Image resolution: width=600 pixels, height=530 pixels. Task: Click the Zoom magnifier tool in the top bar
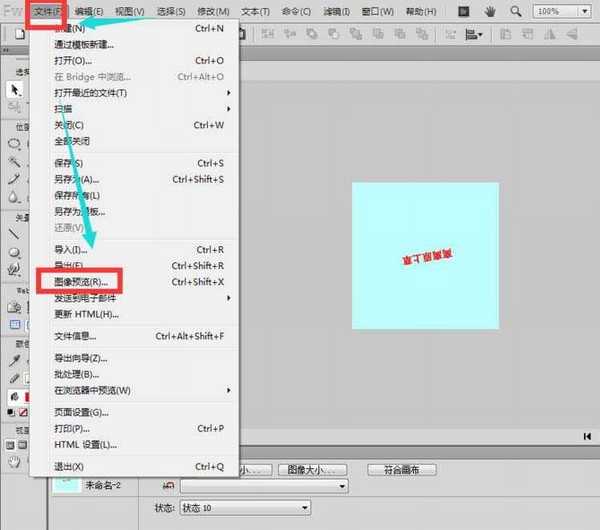pyautogui.click(x=515, y=11)
